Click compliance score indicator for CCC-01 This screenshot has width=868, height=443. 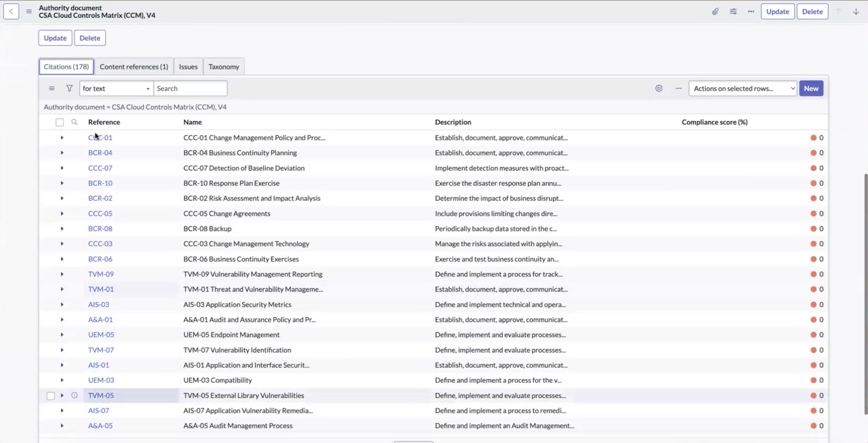point(813,138)
